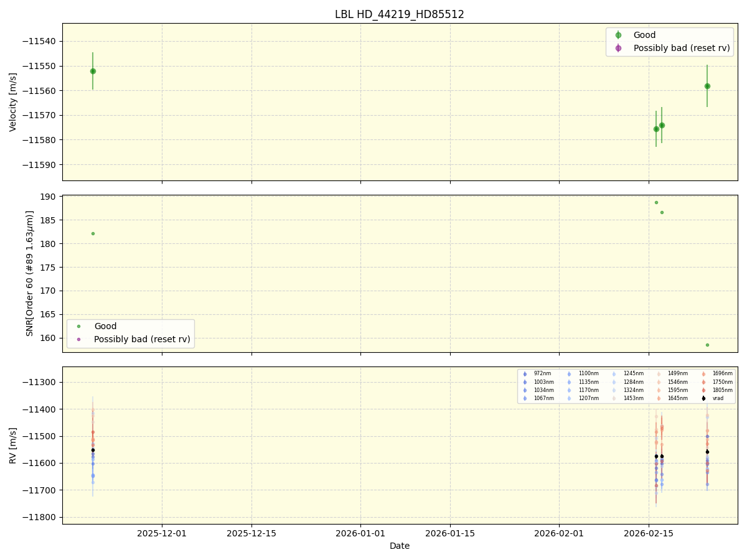Click the 1805nm legend entry
The image size is (747, 560).
pyautogui.click(x=723, y=390)
